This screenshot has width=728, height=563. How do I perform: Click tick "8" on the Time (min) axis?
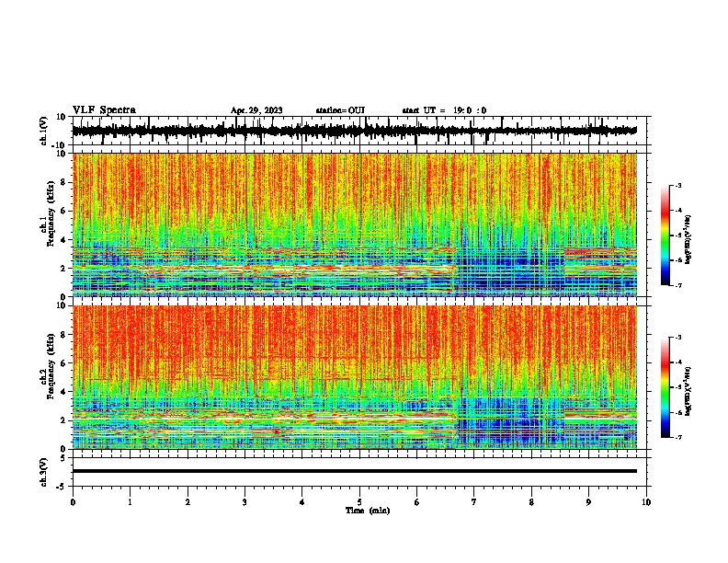coord(531,502)
